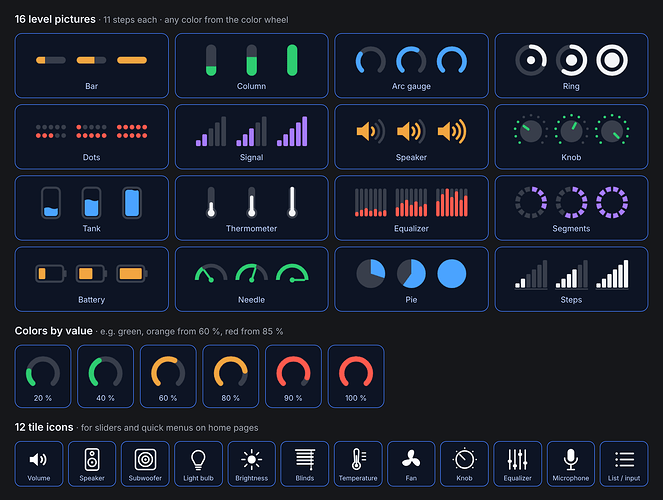Select the Equalizer tile icon with sliders
This screenshot has width=663, height=500.
(518, 464)
